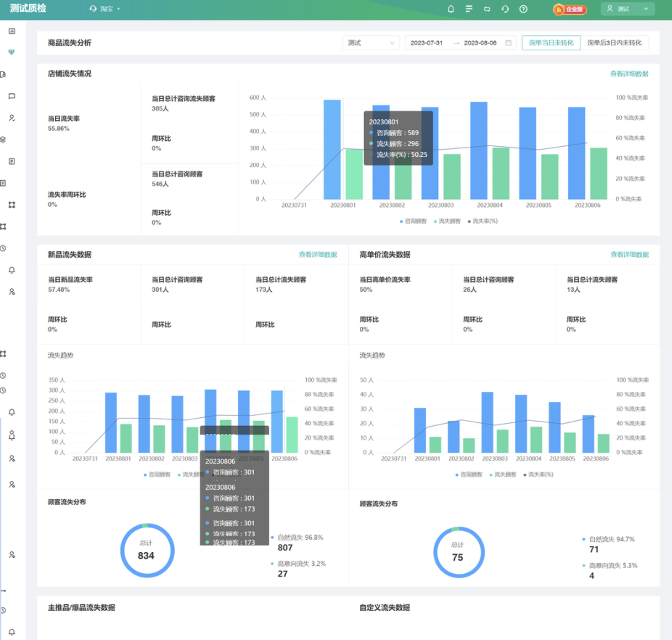
Task: Click the 13人 value under 高单价流失数据
Action: [573, 290]
